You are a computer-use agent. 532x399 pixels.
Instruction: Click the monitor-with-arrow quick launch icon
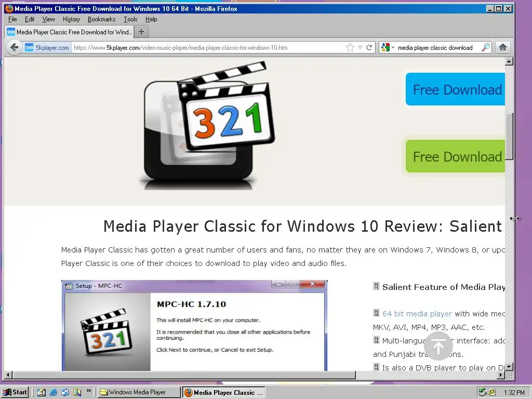tap(65, 393)
